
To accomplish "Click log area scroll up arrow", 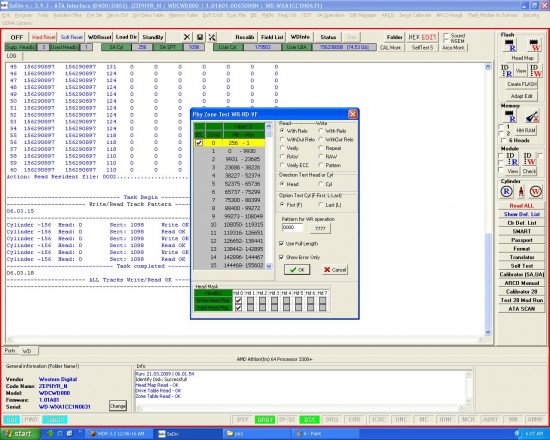I will 488,67.
